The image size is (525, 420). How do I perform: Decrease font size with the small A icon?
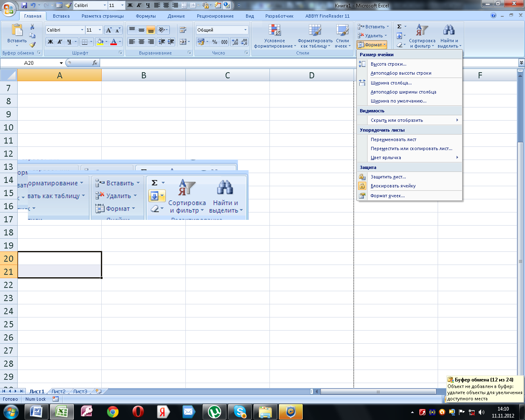pyautogui.click(x=118, y=30)
